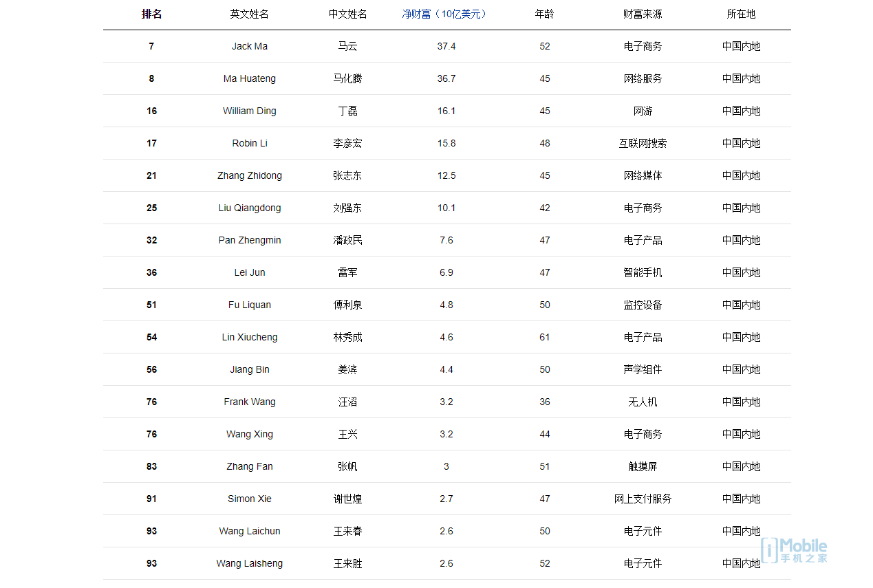
Task: Select the name Jack Ma
Action: (x=250, y=46)
